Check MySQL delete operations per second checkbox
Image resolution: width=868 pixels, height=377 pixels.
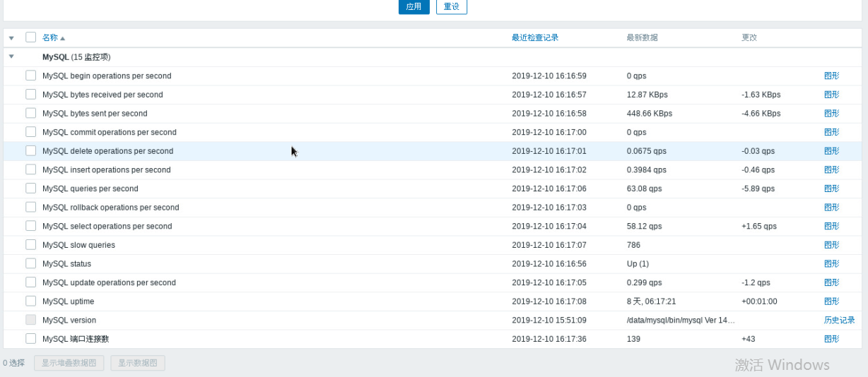pos(30,150)
